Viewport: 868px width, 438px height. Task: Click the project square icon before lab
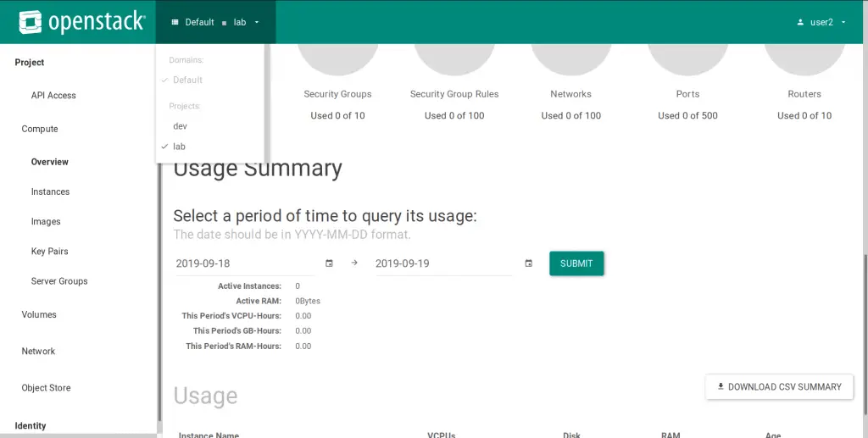pyautogui.click(x=224, y=23)
